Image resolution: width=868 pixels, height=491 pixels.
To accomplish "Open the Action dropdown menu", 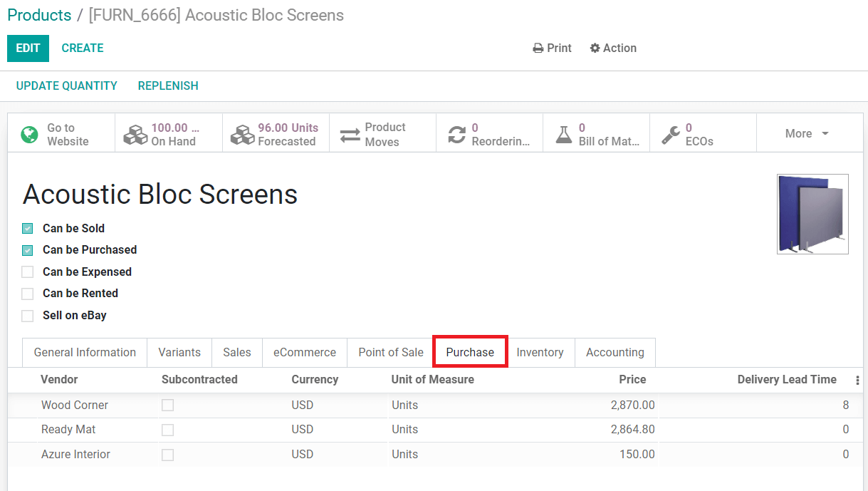I will (x=613, y=48).
